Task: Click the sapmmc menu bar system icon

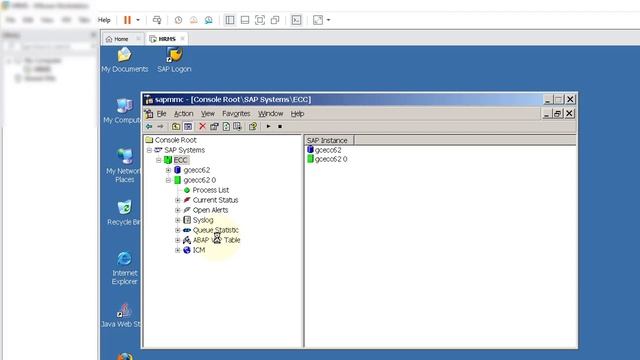Action: click(149, 113)
